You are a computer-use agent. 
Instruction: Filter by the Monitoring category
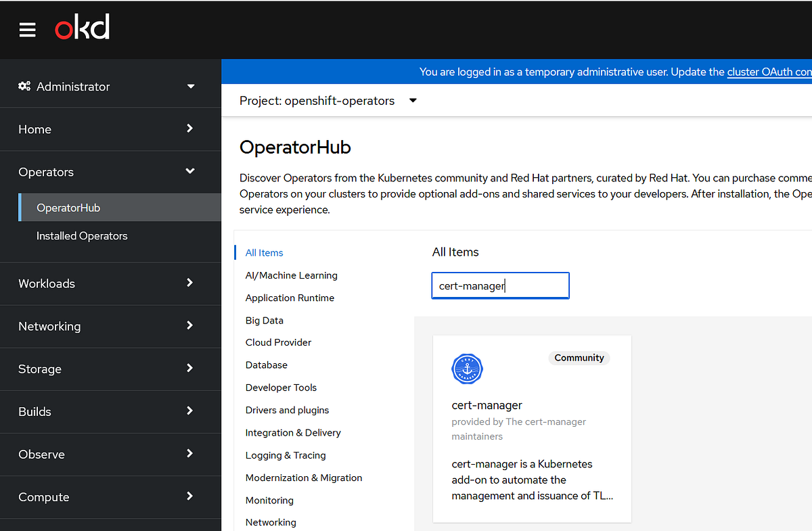coord(269,500)
